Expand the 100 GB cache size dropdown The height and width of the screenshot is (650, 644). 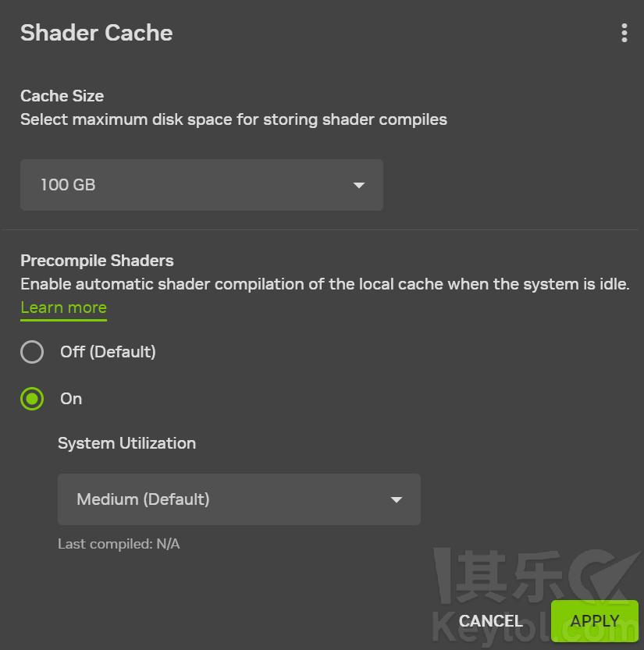point(201,186)
